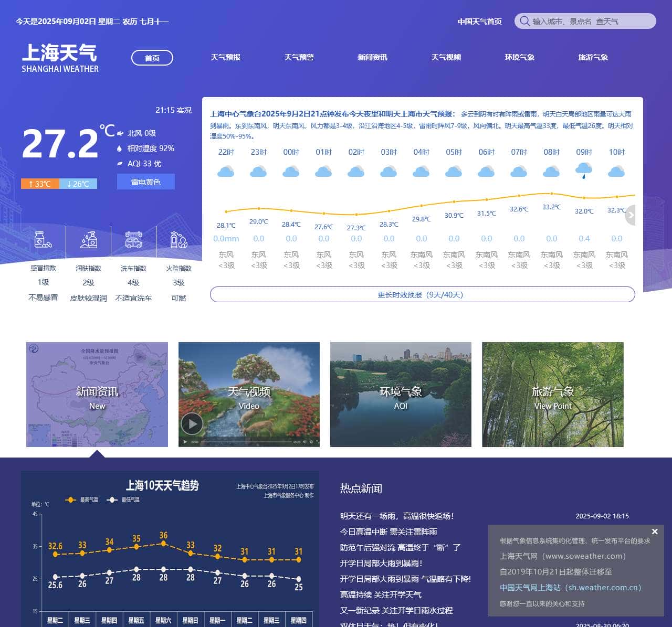This screenshot has width=672, height=627.
Task: Close the site migration notice popup
Action: point(655,532)
